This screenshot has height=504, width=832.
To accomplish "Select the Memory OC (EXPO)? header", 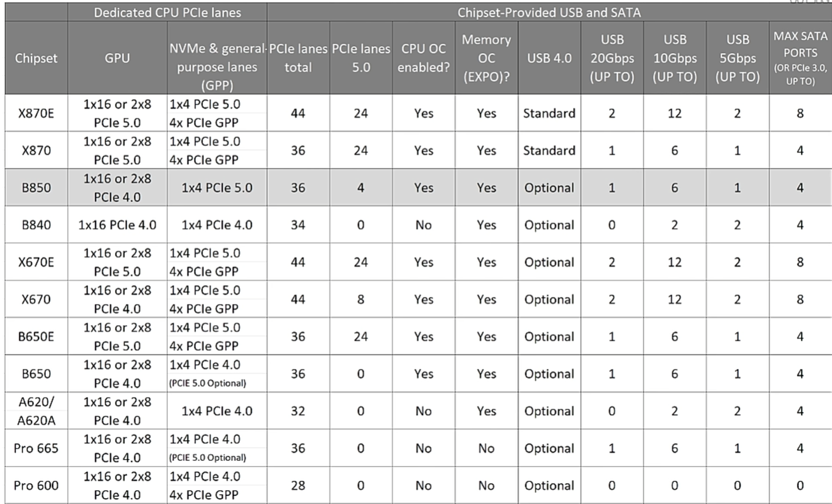I will tap(486, 58).
